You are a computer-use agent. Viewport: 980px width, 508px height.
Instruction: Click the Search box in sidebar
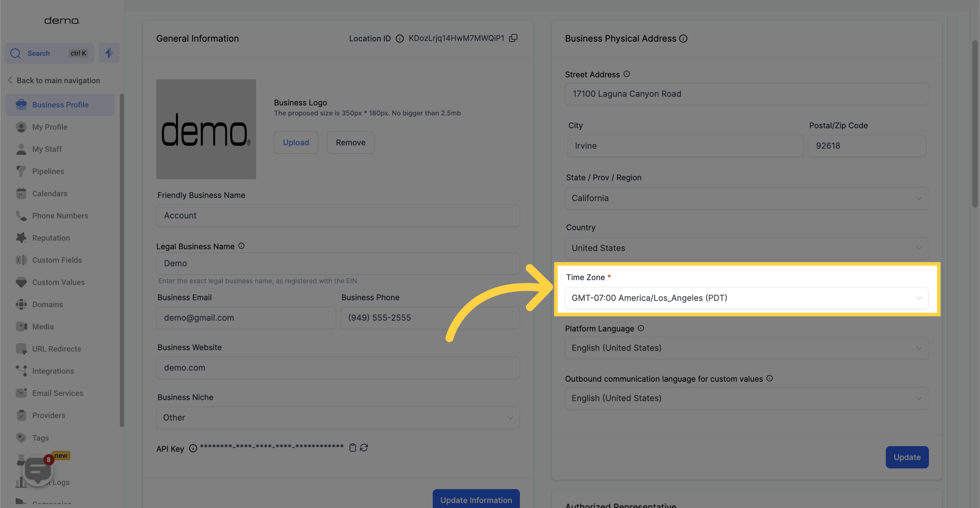[x=49, y=53]
